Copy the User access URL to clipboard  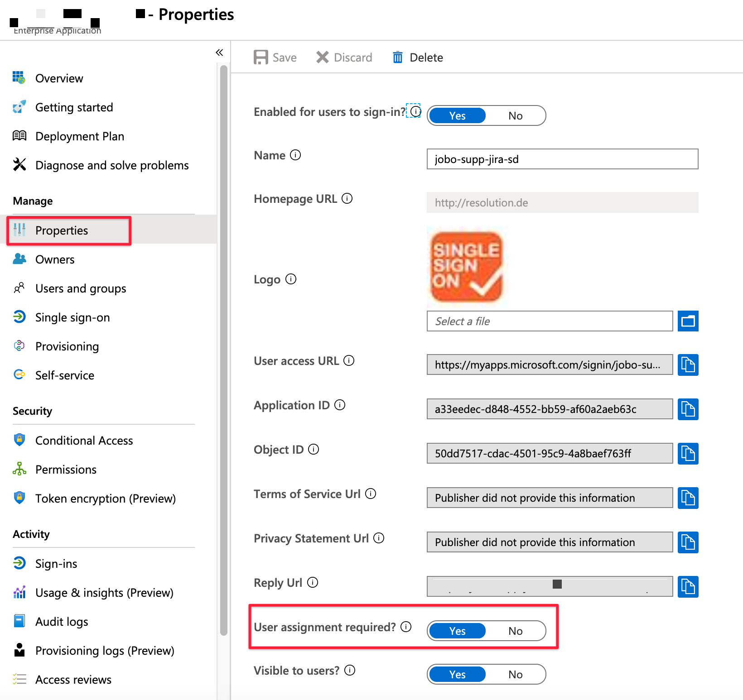coord(688,364)
